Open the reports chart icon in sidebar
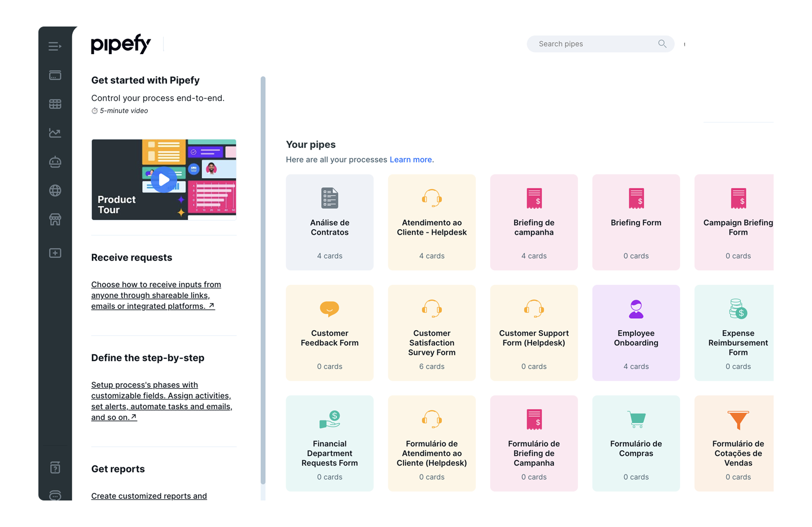The height and width of the screenshot is (527, 812). coord(55,133)
